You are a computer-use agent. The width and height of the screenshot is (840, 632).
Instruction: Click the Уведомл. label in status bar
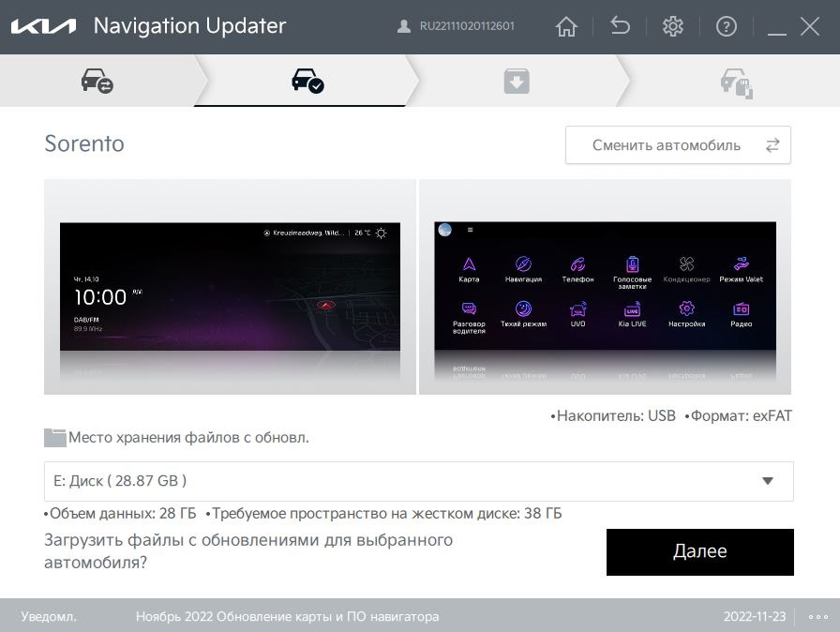pos(49,616)
